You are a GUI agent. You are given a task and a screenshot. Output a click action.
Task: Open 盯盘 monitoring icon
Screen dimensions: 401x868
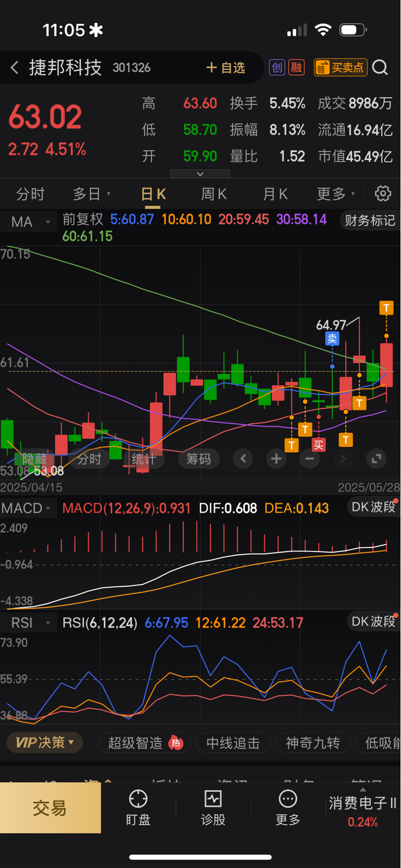(x=138, y=808)
